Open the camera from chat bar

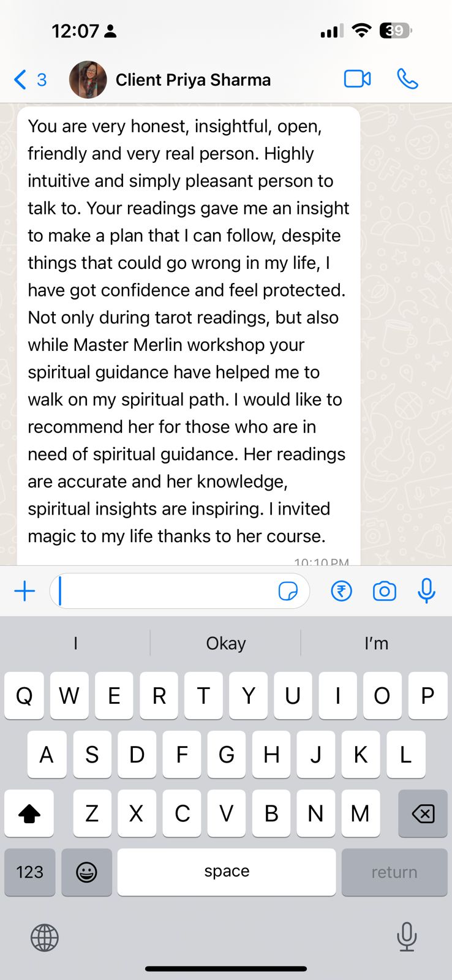[384, 591]
